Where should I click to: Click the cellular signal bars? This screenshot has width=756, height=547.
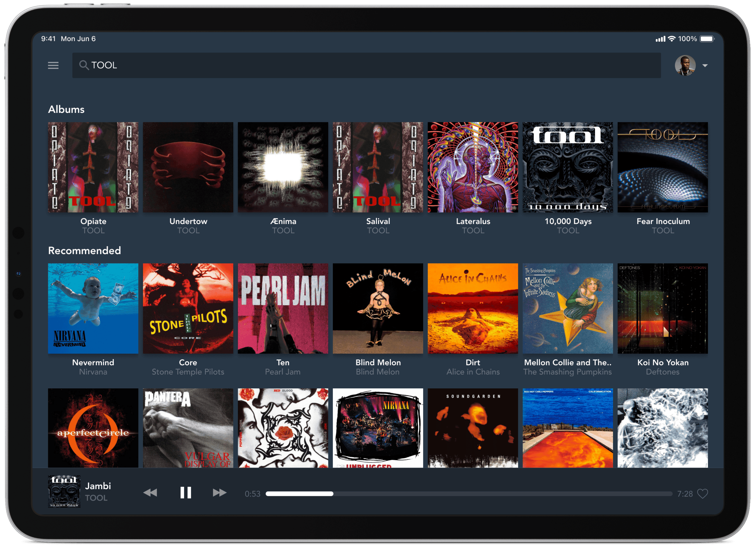(660, 39)
